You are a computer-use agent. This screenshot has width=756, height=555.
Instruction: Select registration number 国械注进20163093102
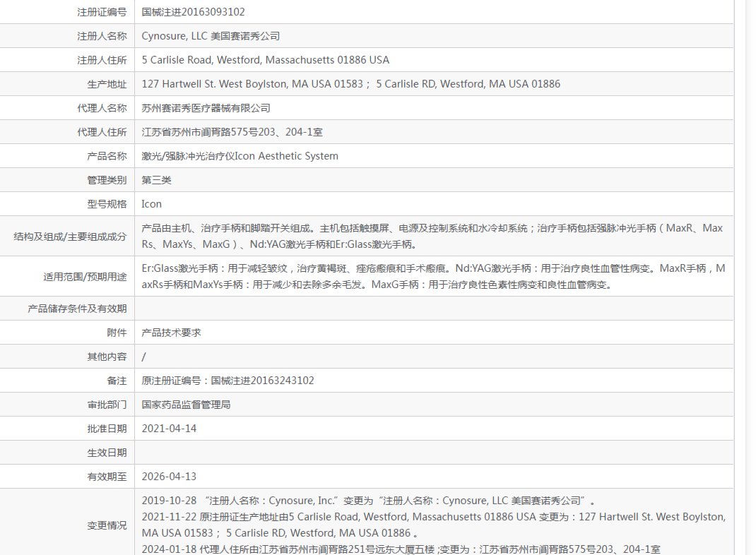(x=194, y=12)
